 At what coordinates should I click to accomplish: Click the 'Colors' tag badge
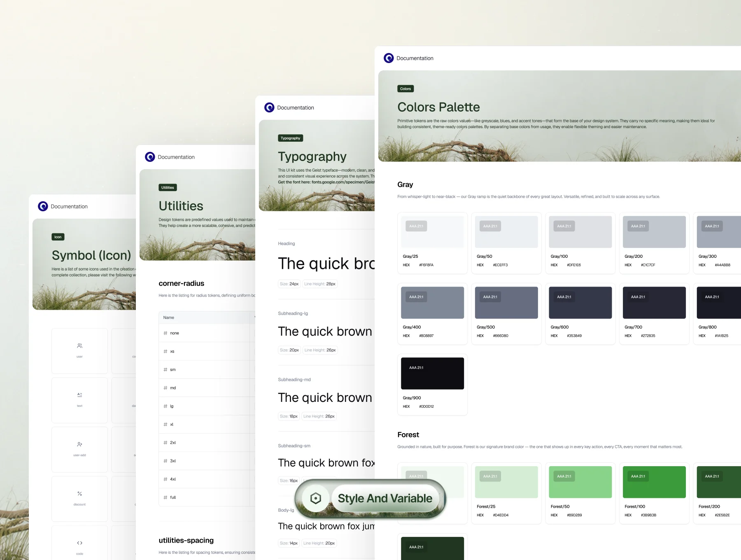tap(405, 89)
